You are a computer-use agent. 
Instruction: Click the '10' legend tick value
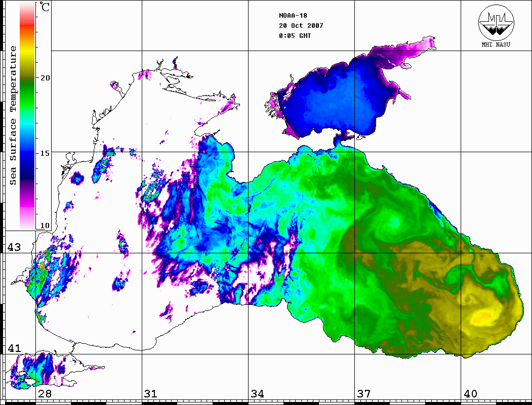pyautogui.click(x=45, y=226)
